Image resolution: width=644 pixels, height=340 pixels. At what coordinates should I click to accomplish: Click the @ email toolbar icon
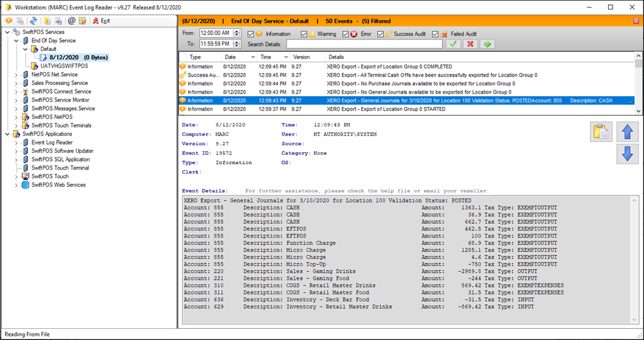click(72, 21)
